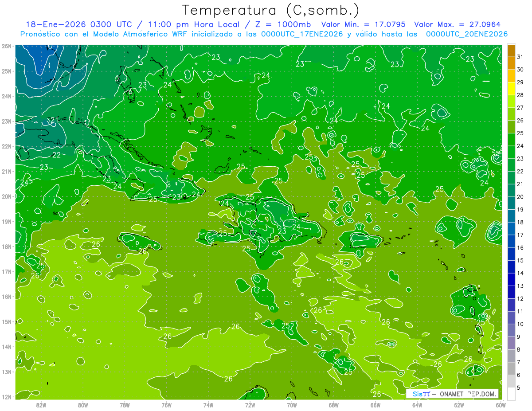Click the 80W longitude axis label
This screenshot has width=532, height=411.
[x=83, y=405]
